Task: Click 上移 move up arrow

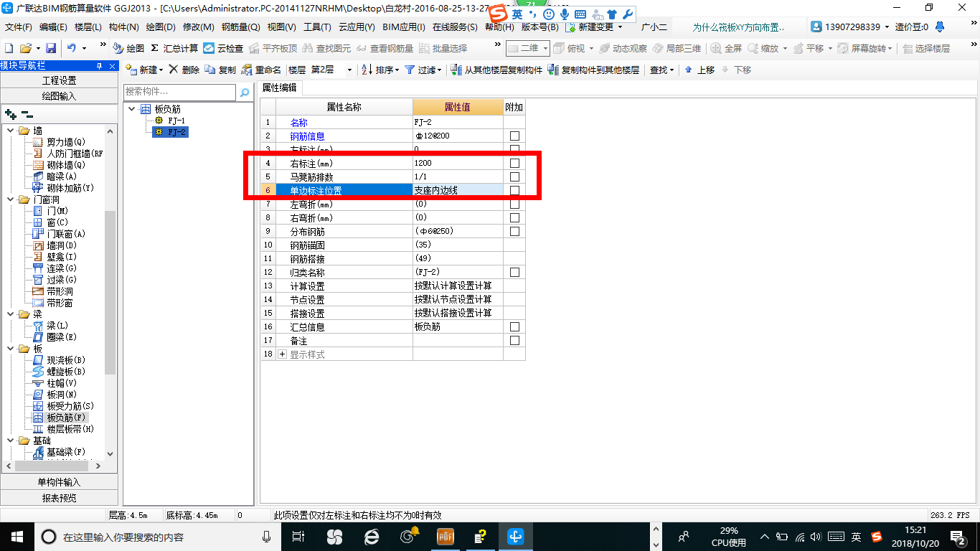Action: [x=699, y=70]
